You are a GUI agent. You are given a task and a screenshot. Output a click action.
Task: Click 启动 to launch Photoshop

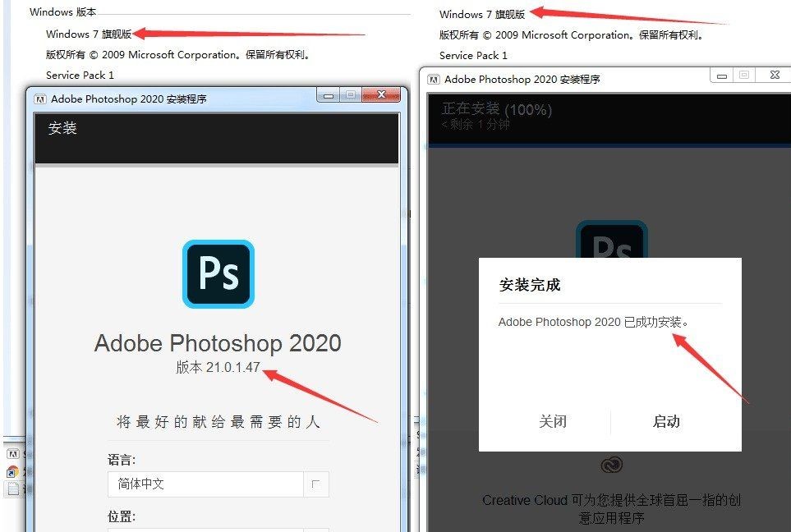[x=666, y=421]
